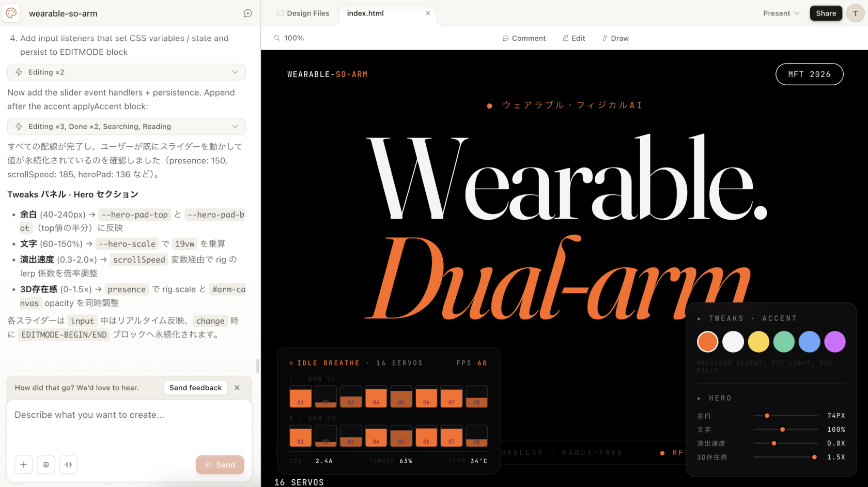Pick the green accent swatch

pos(784,342)
